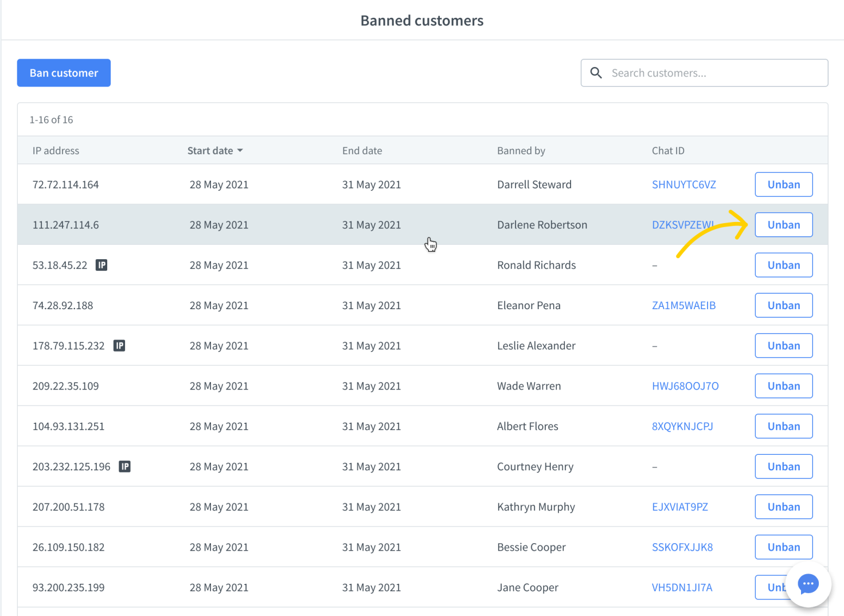Select IP address 74.28.92.188
The image size is (844, 616).
pyautogui.click(x=62, y=305)
